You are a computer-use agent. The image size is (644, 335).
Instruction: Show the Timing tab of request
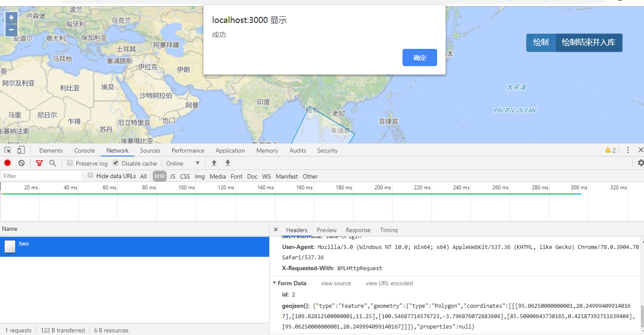tap(389, 230)
